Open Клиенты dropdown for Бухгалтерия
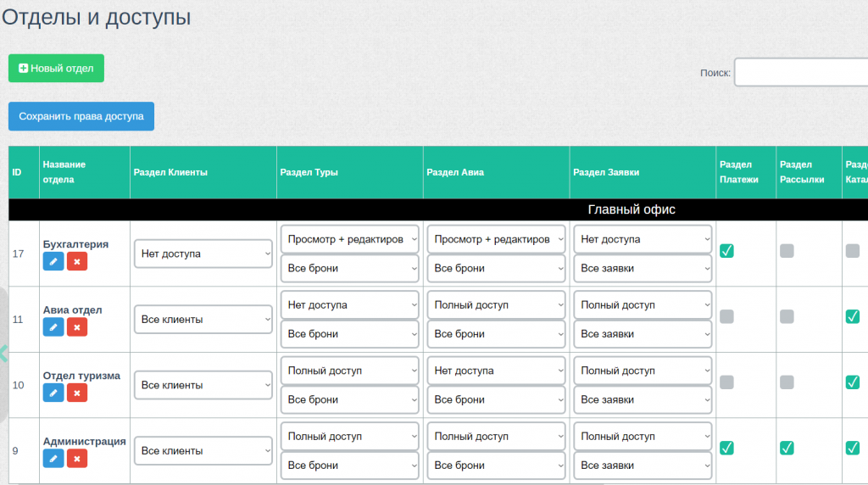Image resolution: width=868 pixels, height=485 pixels. click(x=203, y=254)
